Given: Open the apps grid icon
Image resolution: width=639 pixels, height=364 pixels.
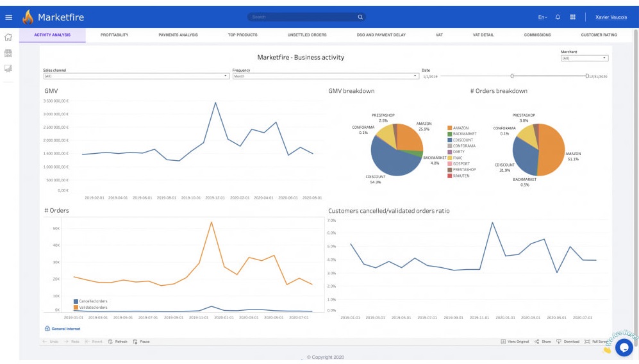Looking at the screenshot, I should point(572,17).
